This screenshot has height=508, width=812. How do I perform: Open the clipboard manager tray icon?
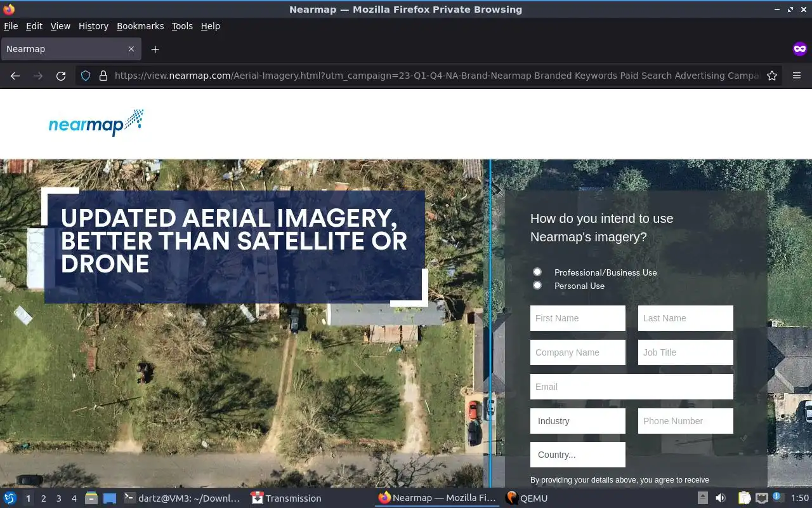[744, 498]
